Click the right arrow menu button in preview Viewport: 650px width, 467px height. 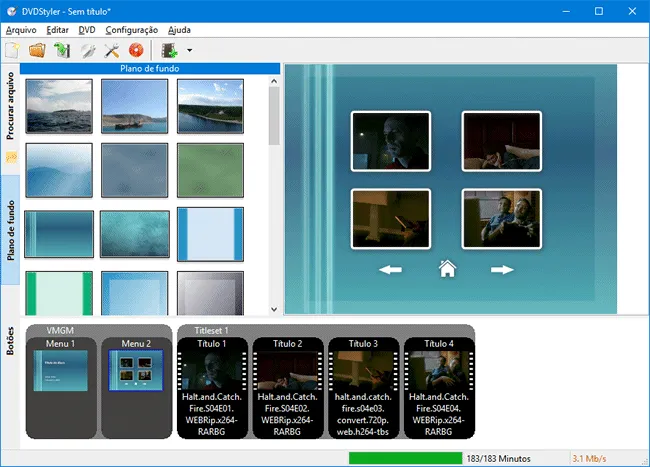point(502,270)
